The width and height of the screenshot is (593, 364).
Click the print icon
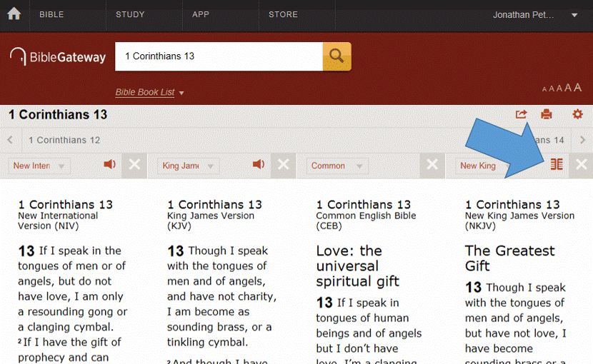[x=546, y=114]
